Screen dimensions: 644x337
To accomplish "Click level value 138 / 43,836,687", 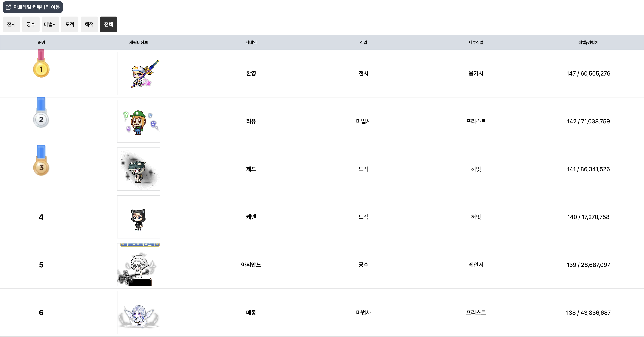I will (588, 313).
